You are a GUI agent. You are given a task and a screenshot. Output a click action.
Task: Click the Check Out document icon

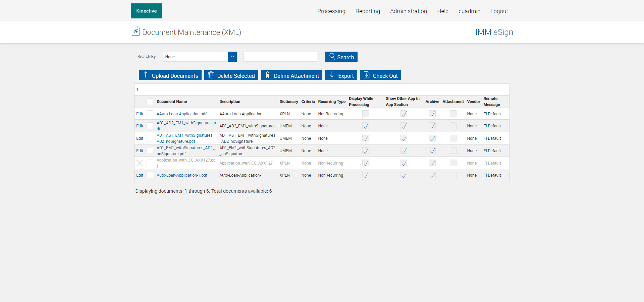[367, 75]
